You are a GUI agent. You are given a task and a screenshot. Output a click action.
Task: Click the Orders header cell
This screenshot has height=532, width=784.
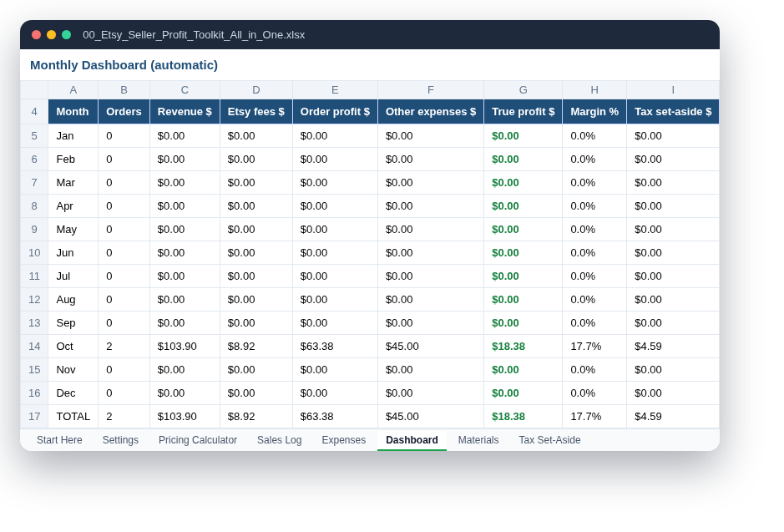[x=124, y=112]
